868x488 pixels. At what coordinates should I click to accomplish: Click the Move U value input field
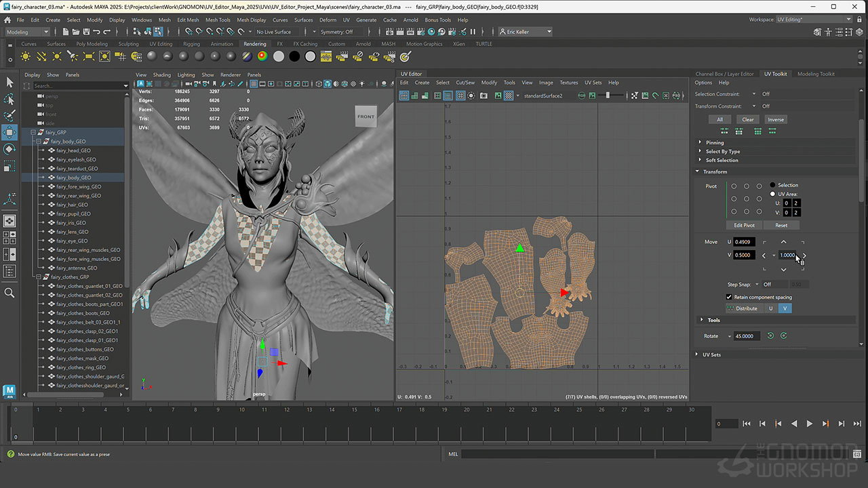click(744, 242)
